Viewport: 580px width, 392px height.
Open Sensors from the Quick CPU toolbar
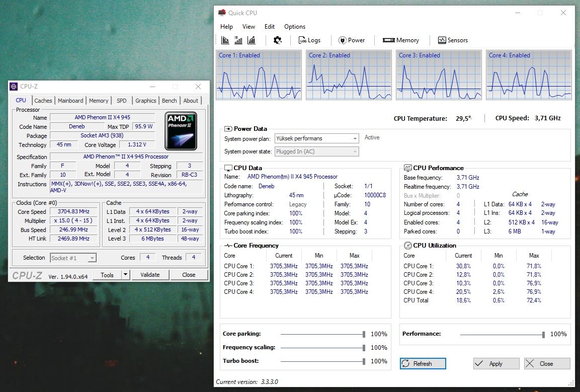pyautogui.click(x=453, y=40)
